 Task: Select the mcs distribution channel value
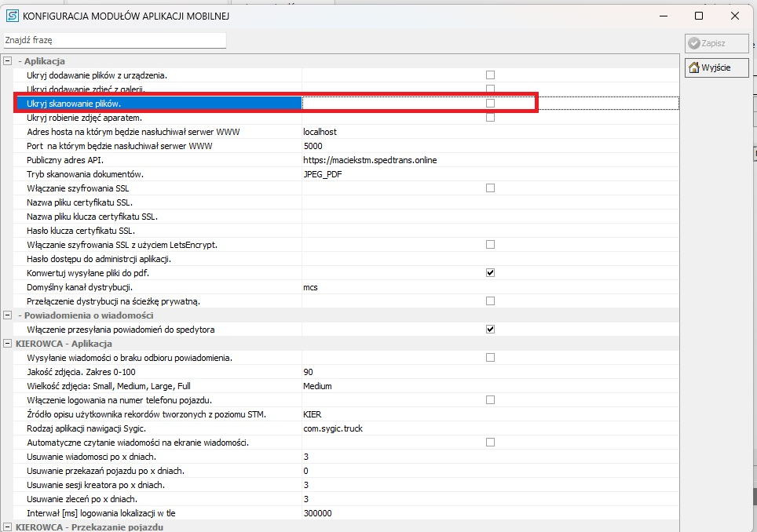coord(310,287)
